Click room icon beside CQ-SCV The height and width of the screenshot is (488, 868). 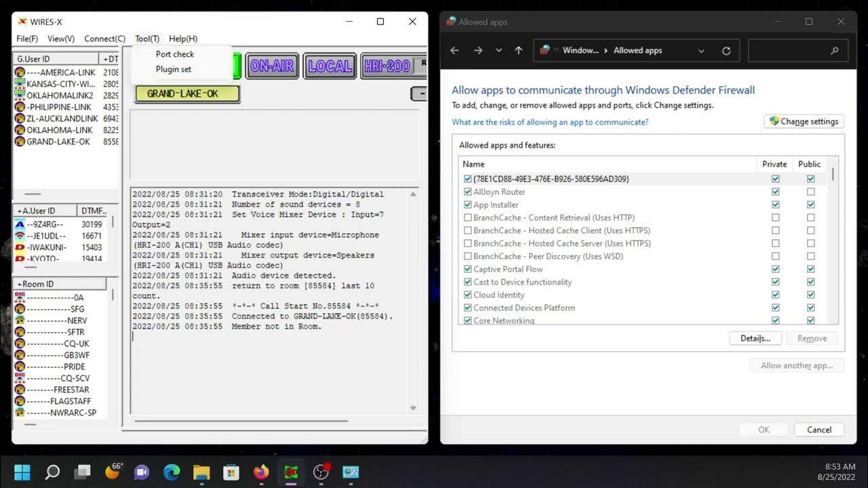(20, 378)
